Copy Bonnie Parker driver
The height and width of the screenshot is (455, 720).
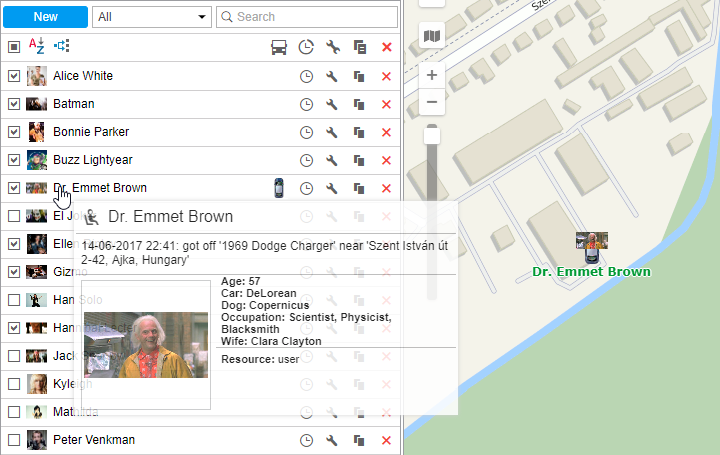[359, 132]
